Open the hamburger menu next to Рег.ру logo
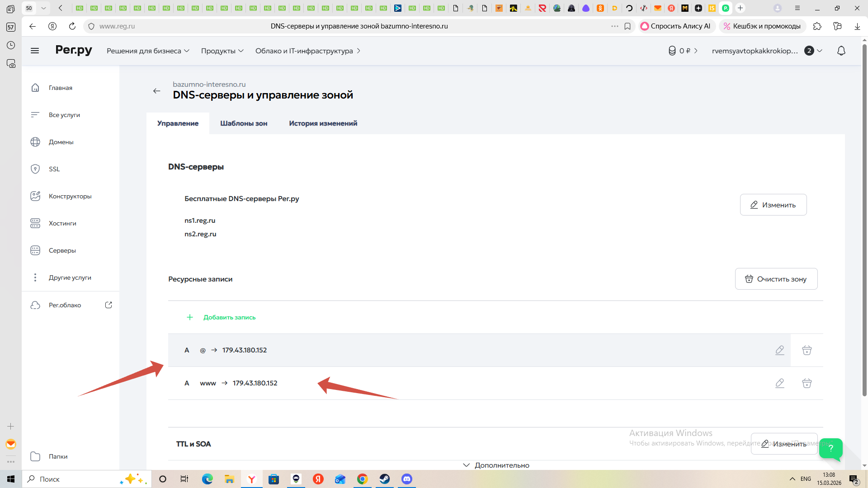Image resolution: width=868 pixels, height=488 pixels. [x=35, y=51]
